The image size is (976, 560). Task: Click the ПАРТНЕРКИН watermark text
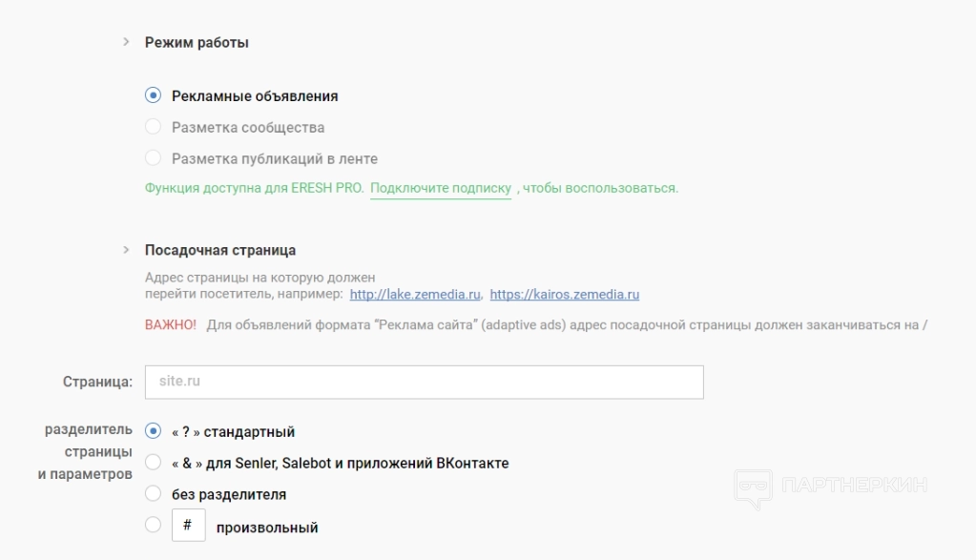click(853, 486)
